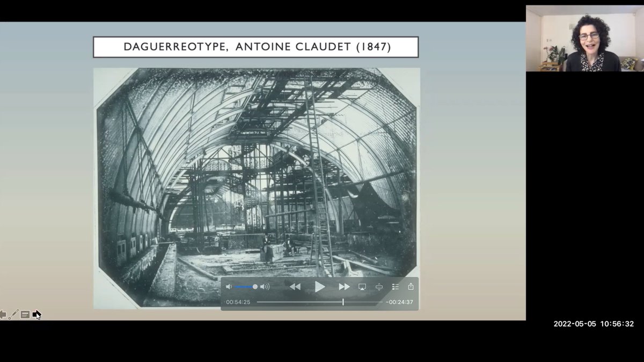Screen dimensions: 644x362
Task: Fast-forward the video playback
Action: coord(344,287)
